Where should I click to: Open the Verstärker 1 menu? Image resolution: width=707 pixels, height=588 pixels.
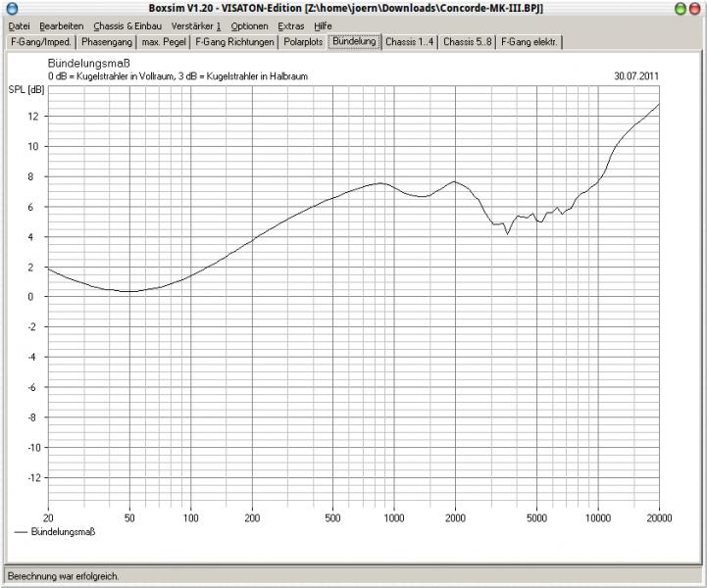[196, 26]
